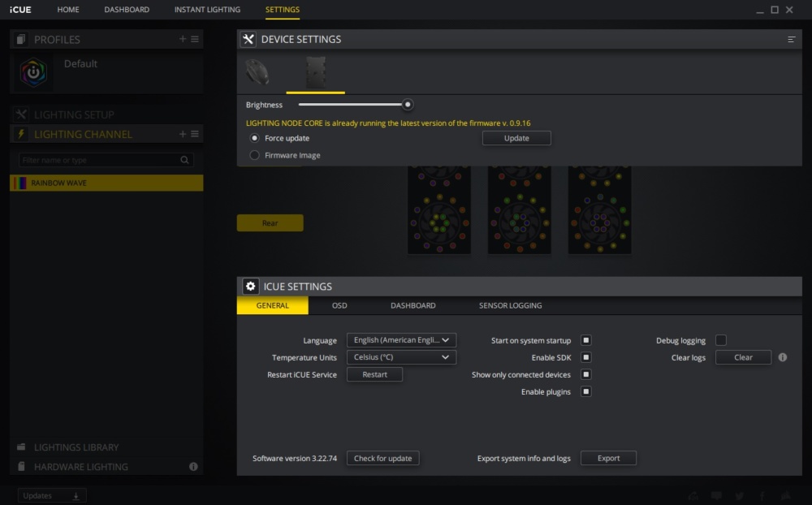Select the Force update radio button
The image size is (812, 505).
(254, 138)
